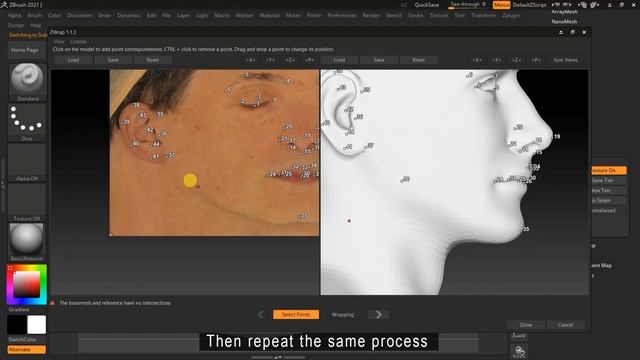Viewport: 640px width, 360px height.
Task: Open ZWrap View menu
Action: pyautogui.click(x=59, y=42)
